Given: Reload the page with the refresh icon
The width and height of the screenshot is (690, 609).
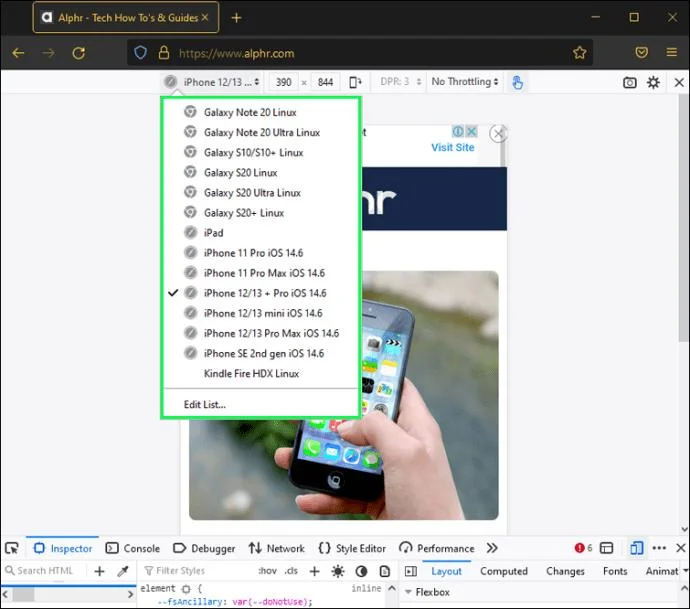Looking at the screenshot, I should (79, 53).
